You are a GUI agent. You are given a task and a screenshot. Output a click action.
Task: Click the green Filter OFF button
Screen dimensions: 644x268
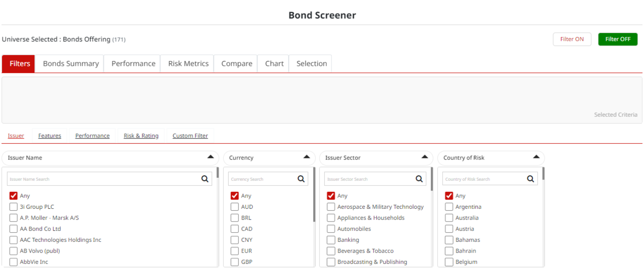[x=618, y=39]
